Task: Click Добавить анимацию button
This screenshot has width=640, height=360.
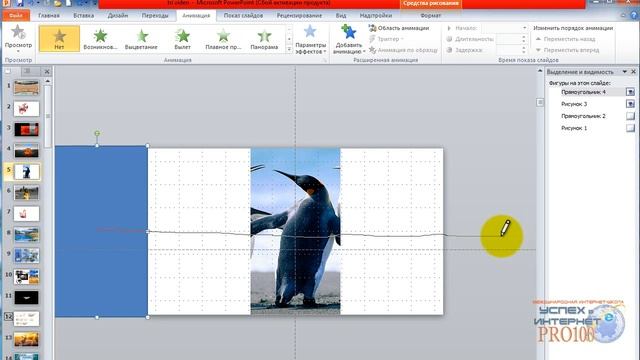Action: (348, 39)
